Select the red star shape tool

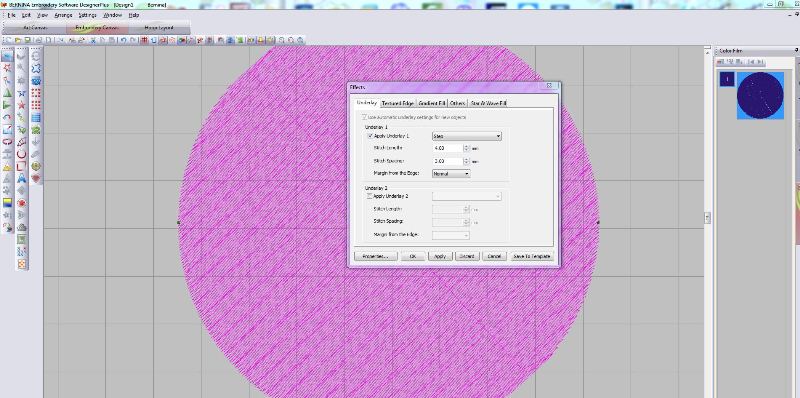pos(21,105)
